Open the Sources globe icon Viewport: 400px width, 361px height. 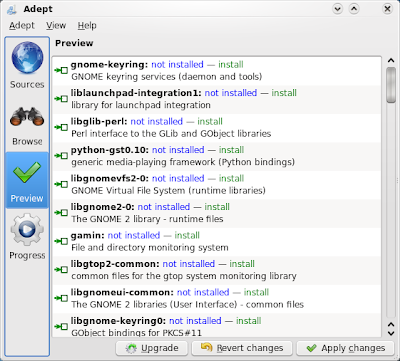(x=27, y=58)
